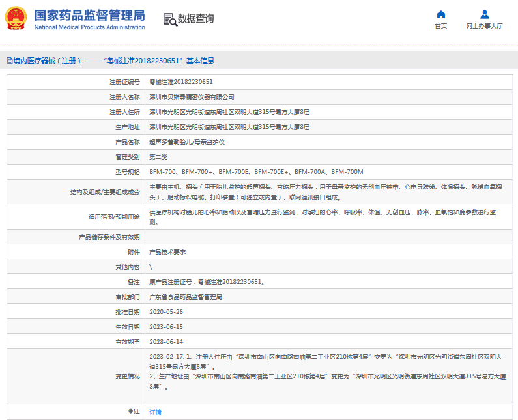Click the 首页 label

tap(441, 26)
